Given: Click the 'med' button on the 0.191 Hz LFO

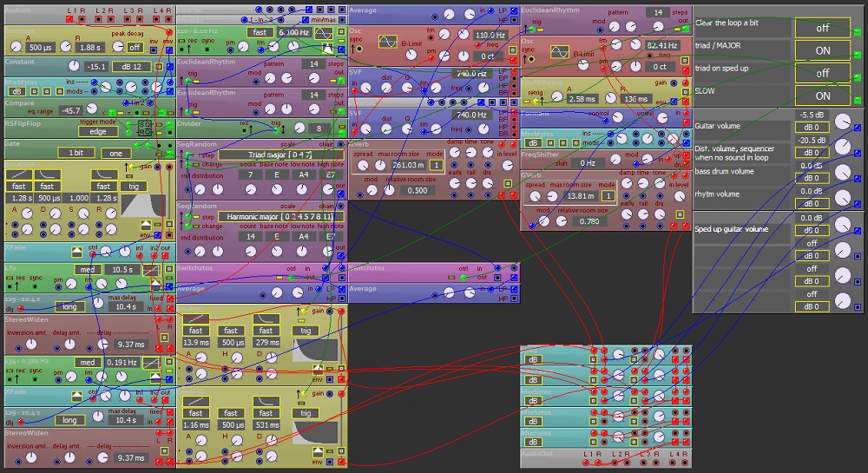Looking at the screenshot, I should tap(88, 363).
